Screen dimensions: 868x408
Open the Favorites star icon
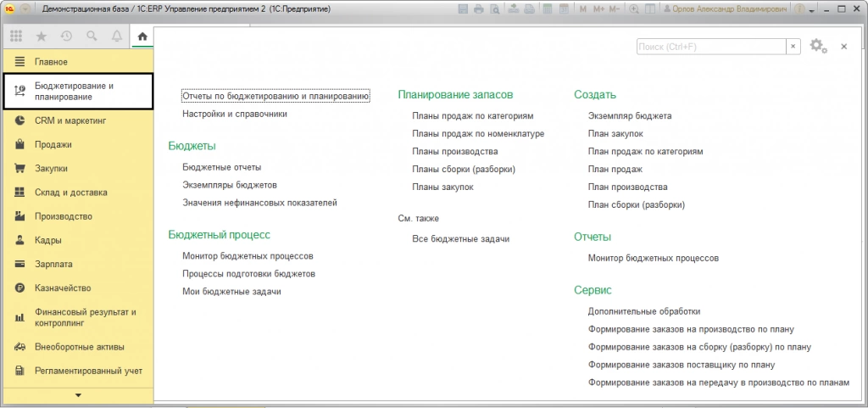pyautogui.click(x=41, y=36)
